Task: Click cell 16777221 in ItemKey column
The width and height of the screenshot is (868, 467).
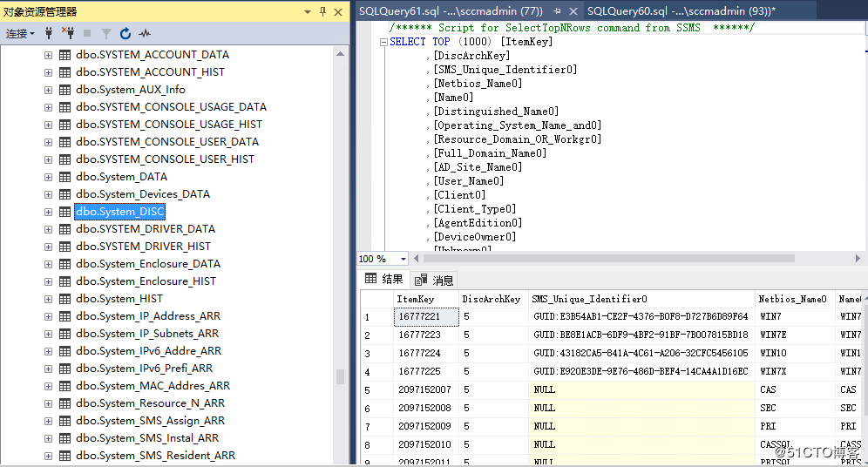Action: tap(425, 317)
